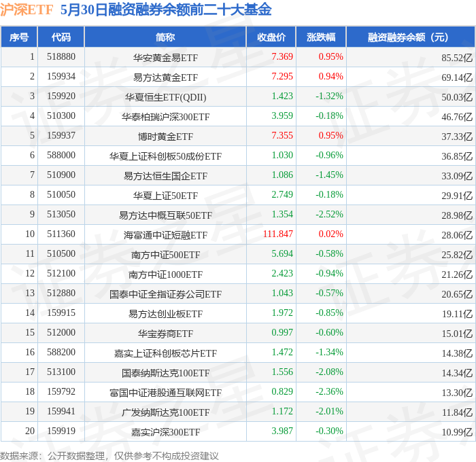Select fund name 博时黄金ETF
Viewport: 476px width, 462px height.
tap(165, 137)
